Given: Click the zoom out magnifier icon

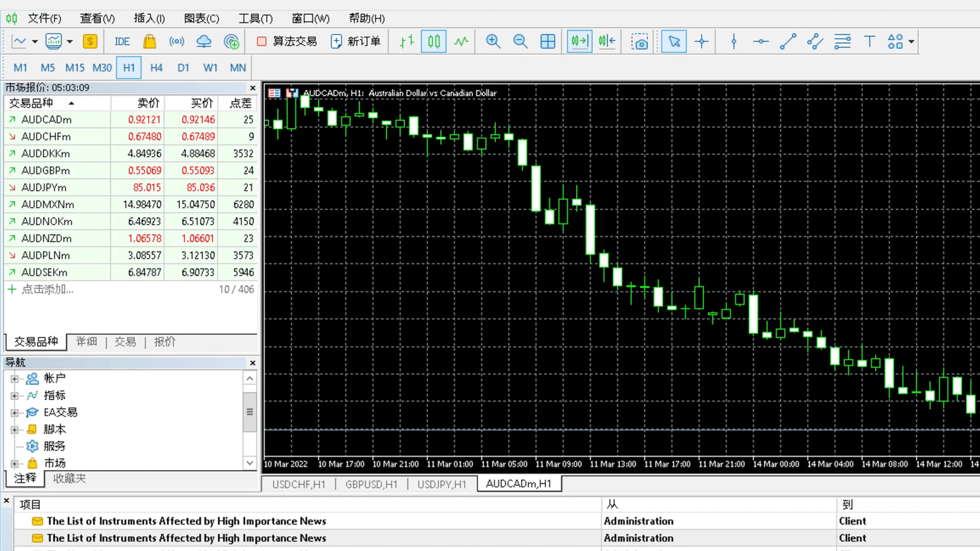Looking at the screenshot, I should 520,41.
